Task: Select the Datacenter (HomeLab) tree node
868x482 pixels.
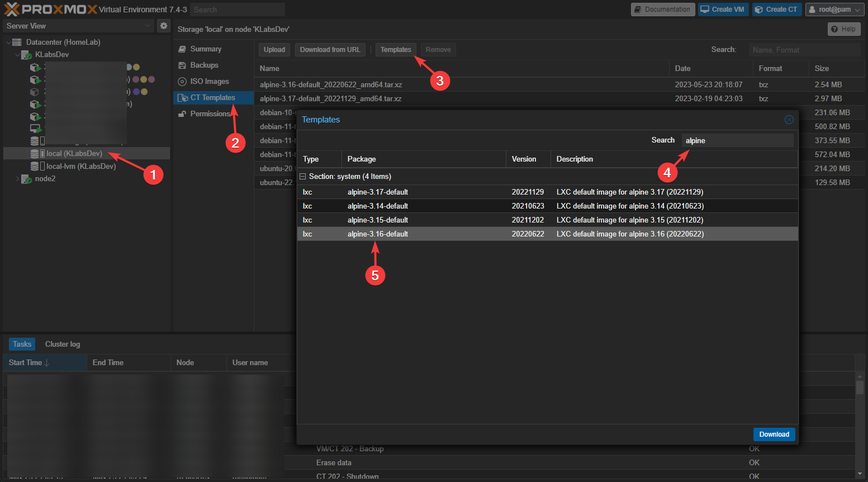Action: click(63, 42)
